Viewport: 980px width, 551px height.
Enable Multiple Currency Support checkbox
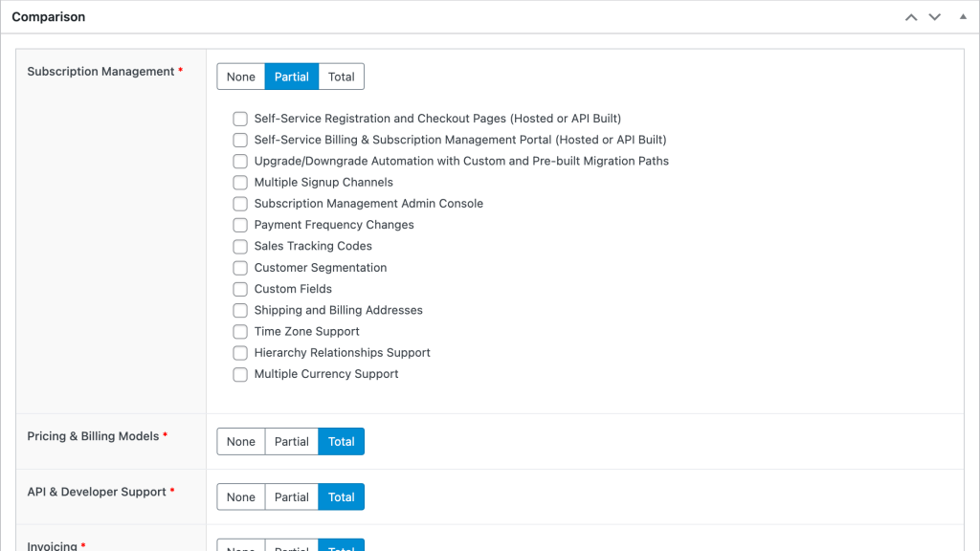[240, 374]
